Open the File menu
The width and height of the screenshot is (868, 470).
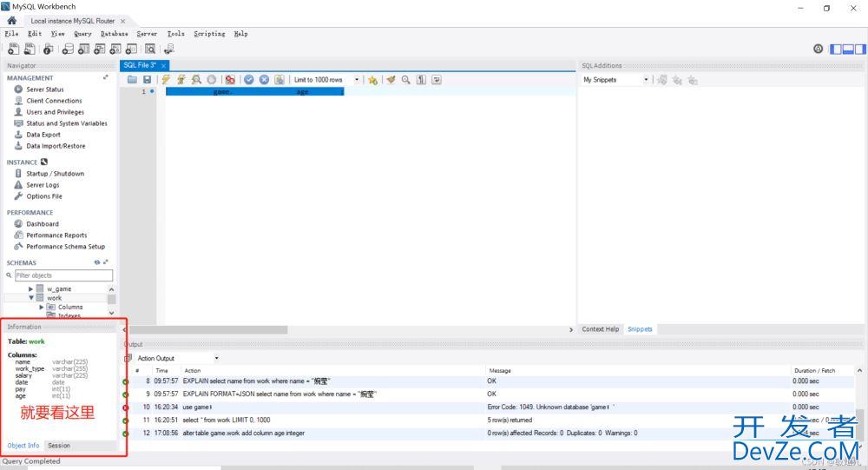(x=11, y=34)
